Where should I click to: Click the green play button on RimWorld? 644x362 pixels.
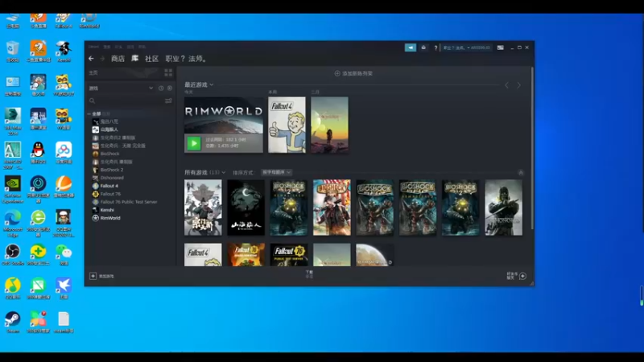tap(194, 143)
